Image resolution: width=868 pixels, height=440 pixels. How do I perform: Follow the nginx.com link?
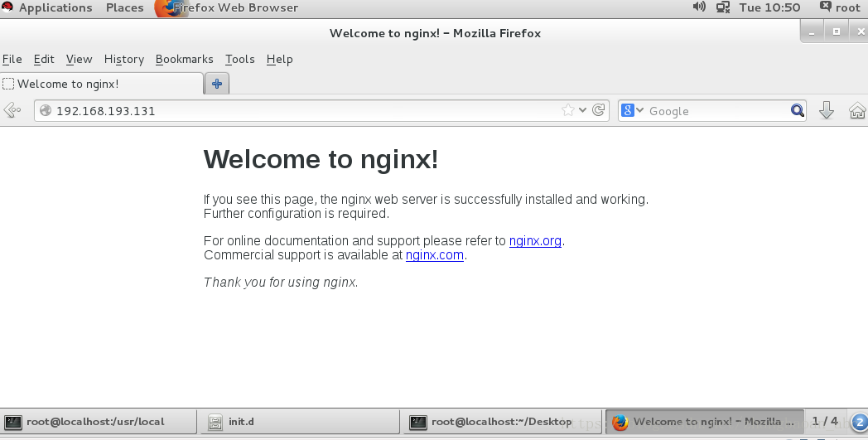pos(435,255)
